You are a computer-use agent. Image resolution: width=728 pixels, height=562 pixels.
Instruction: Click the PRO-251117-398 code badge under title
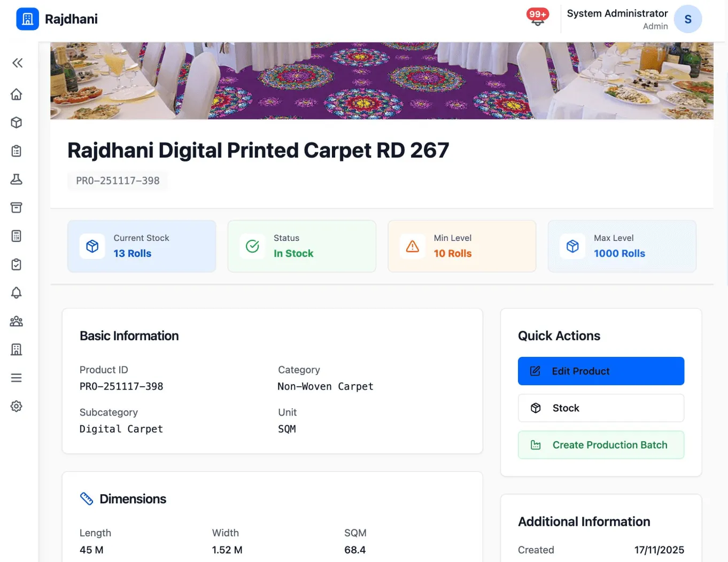(x=118, y=181)
